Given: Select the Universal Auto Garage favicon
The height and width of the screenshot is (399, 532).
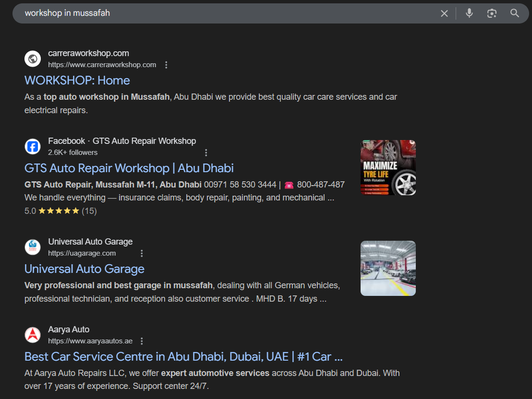Looking at the screenshot, I should pos(33,247).
